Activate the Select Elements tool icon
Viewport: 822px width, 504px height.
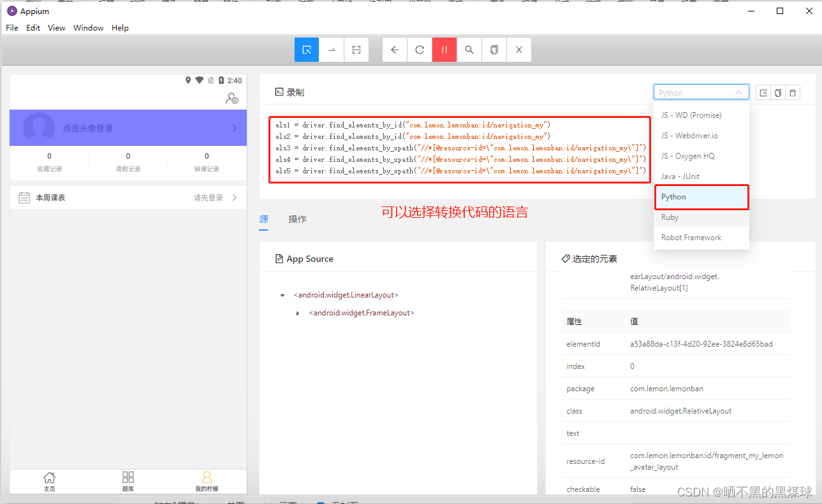pyautogui.click(x=307, y=50)
